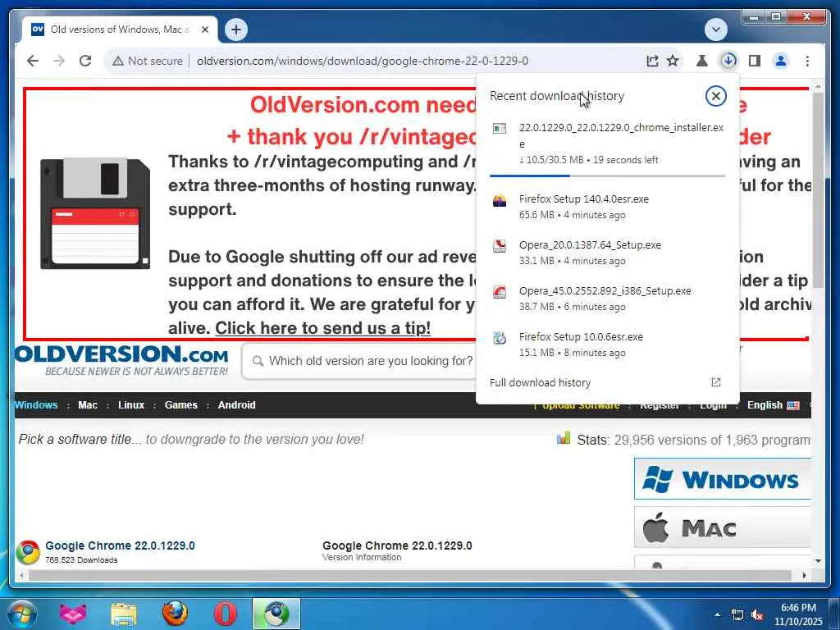
Task: Click the share page icon in address bar
Action: (652, 61)
